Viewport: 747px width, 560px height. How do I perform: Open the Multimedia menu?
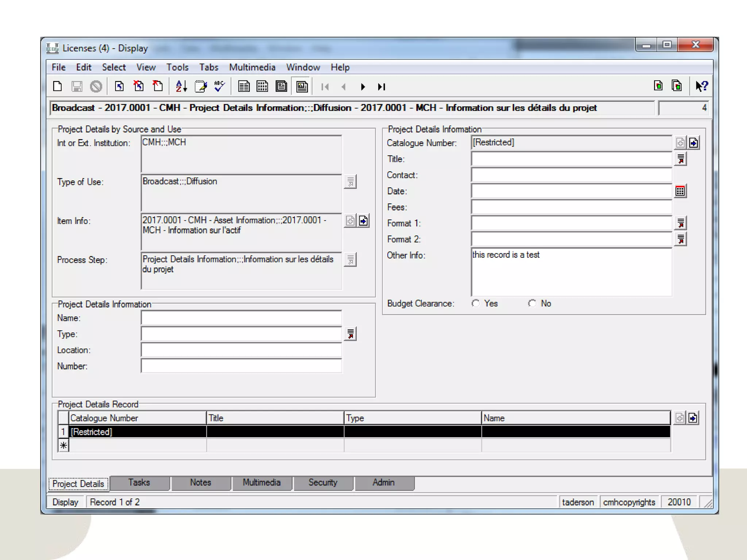[x=252, y=67]
